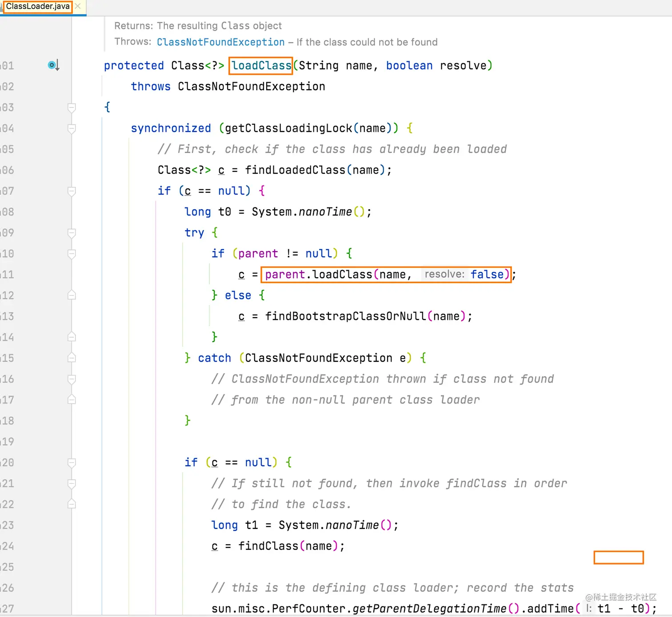This screenshot has width=672, height=617.
Task: Click 'parent' in 'if (parent != null)'
Action: pos(258,254)
